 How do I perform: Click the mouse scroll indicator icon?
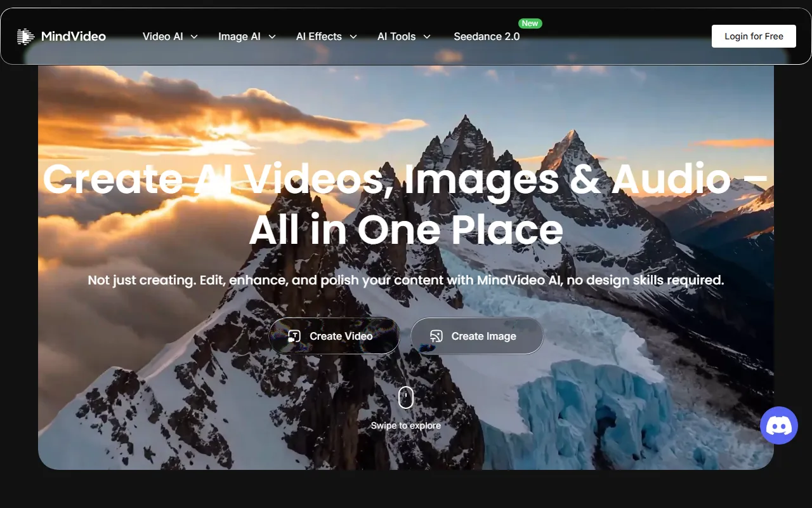[406, 398]
